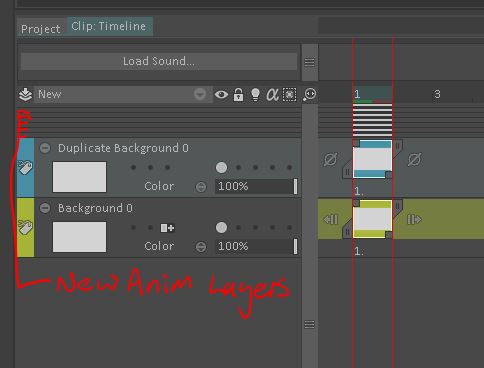Select the Clip: Timeline tab
Image resolution: width=484 pixels, height=368 pixels.
[109, 26]
